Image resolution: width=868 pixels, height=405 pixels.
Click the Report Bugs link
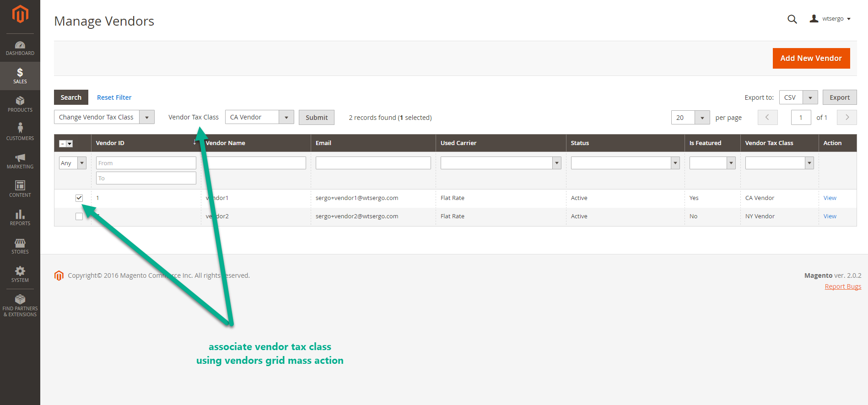coord(843,286)
